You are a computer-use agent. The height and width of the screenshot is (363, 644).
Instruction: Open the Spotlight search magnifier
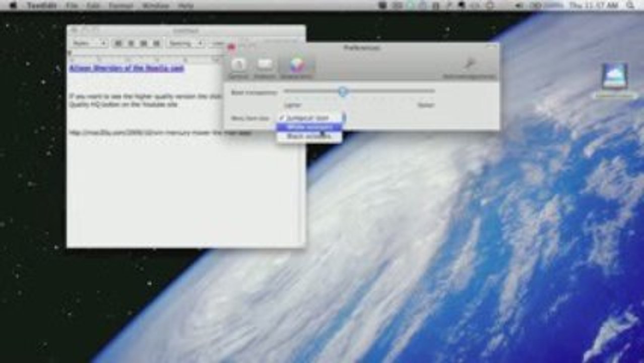tap(630, 5)
